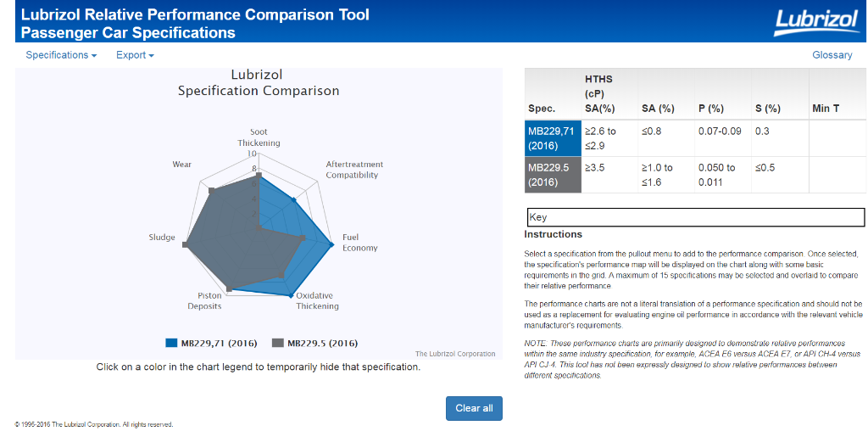
Task: Click the Aftertreatment Compatibility axis label
Action: (354, 170)
